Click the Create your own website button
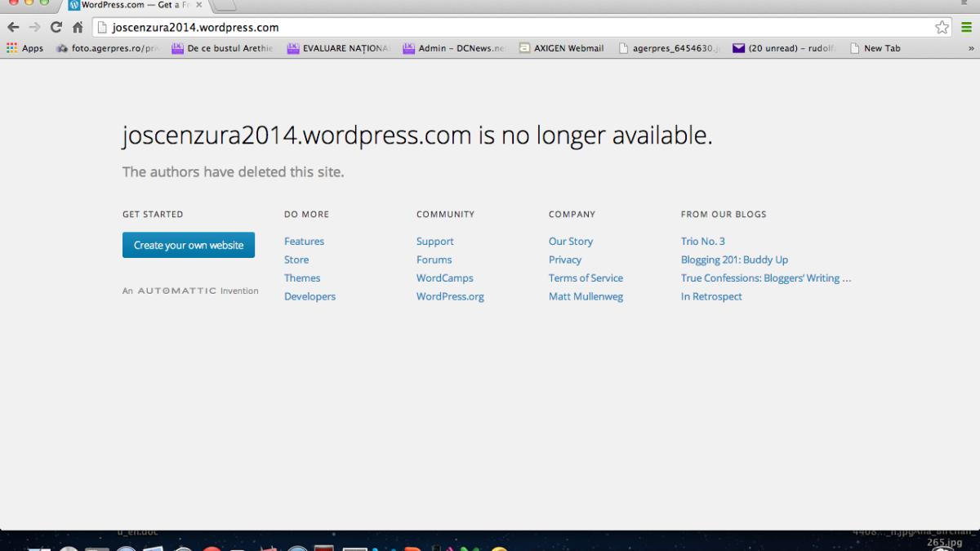Image resolution: width=980 pixels, height=551 pixels. (x=188, y=244)
